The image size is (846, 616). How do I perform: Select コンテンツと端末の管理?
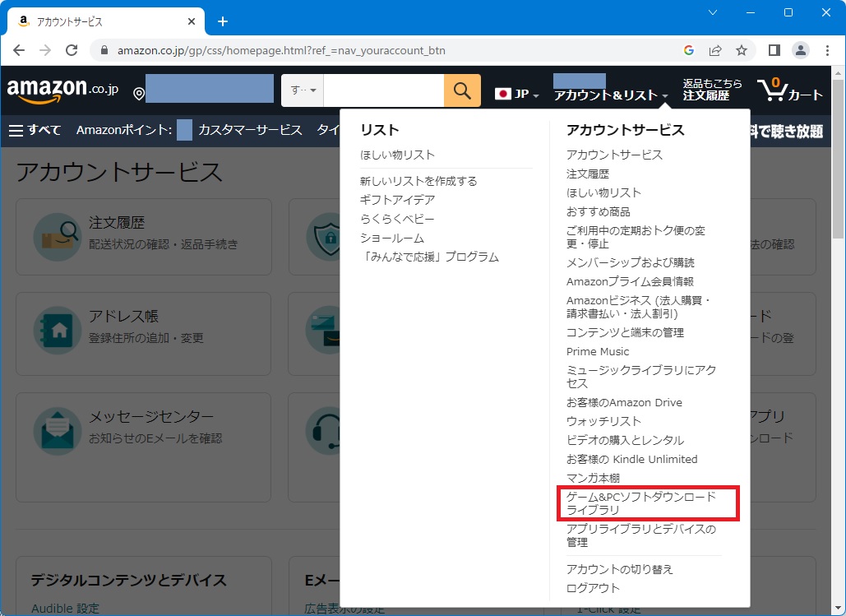[625, 332]
